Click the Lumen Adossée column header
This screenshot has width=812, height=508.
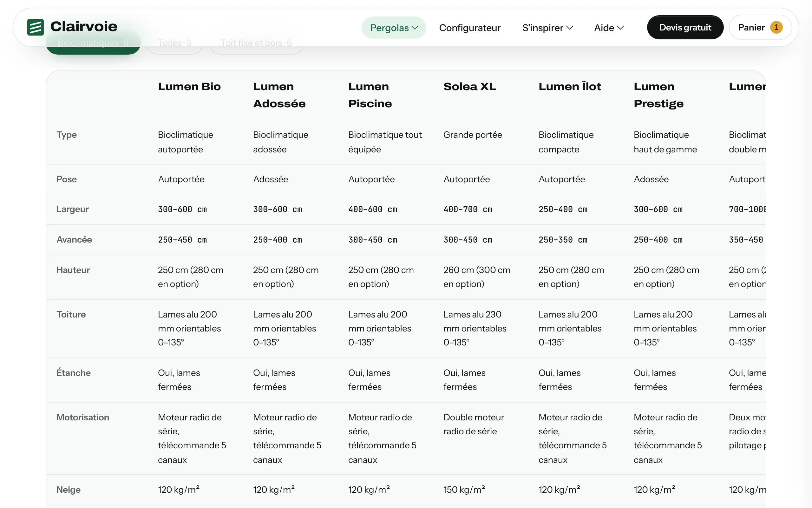[279, 95]
